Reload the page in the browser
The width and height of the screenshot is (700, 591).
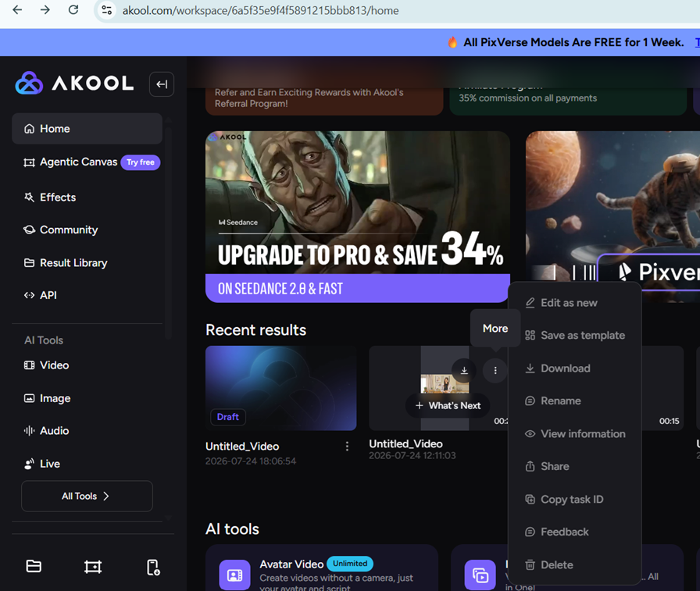coord(73,10)
